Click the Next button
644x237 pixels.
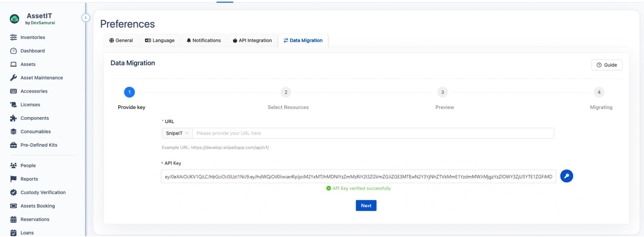point(366,206)
